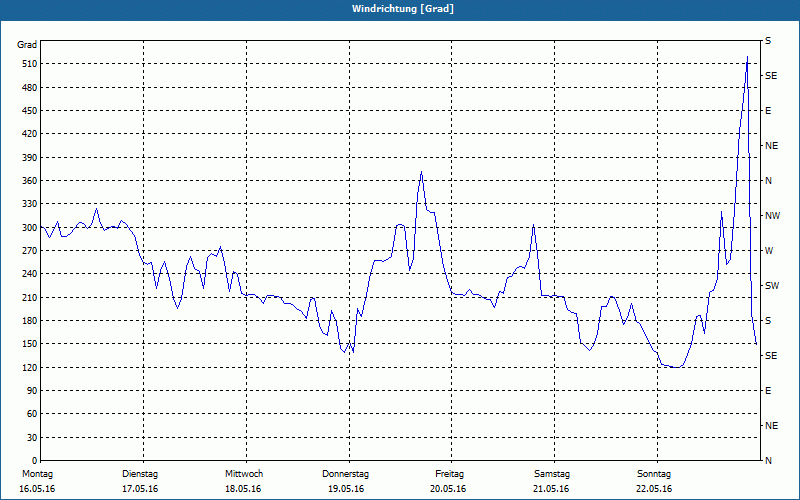Select the 270 axis tick label
800x500 pixels.
(30, 251)
